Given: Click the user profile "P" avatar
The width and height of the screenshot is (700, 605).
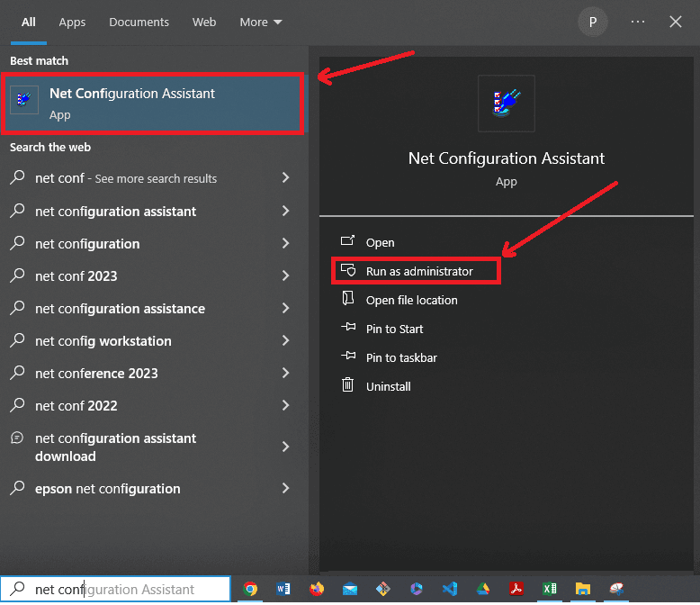Looking at the screenshot, I should coord(592,22).
